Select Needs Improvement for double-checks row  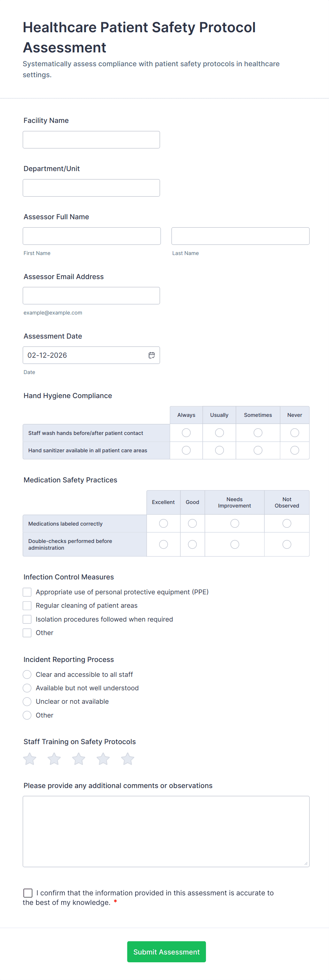235,544
